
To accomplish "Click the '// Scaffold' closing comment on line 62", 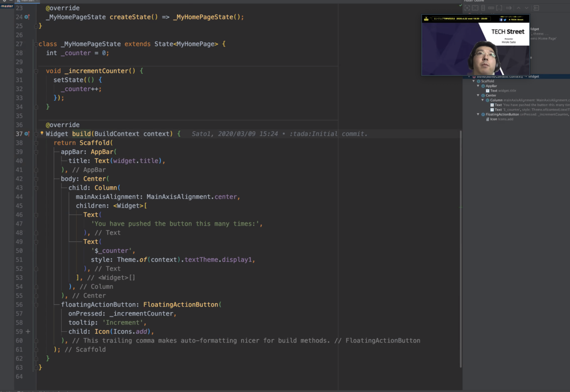I will tap(85, 350).
